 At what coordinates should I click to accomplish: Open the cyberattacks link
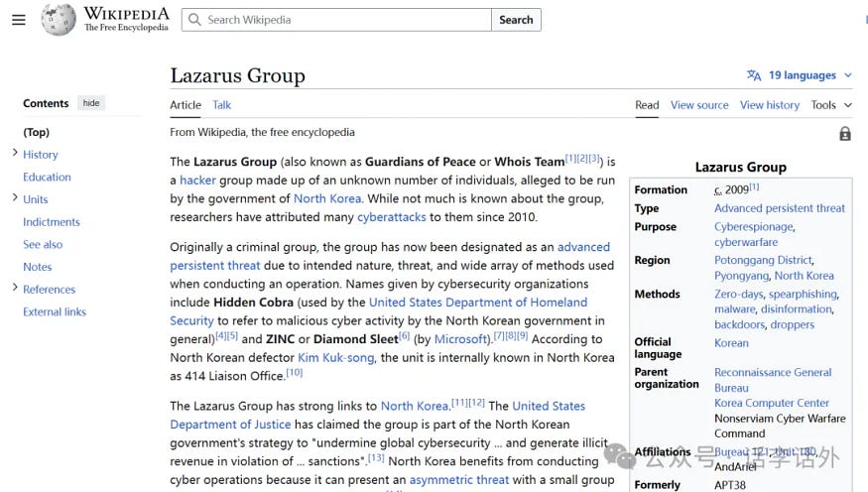(x=392, y=217)
